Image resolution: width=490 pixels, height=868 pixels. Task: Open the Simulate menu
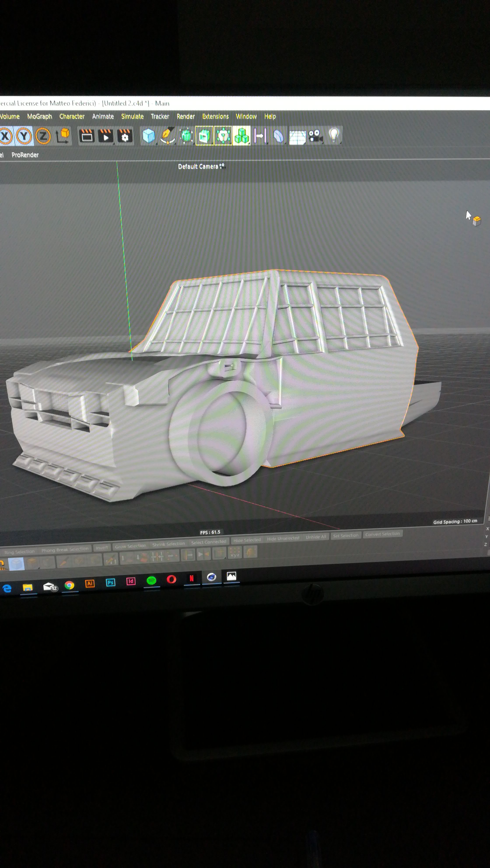(132, 117)
